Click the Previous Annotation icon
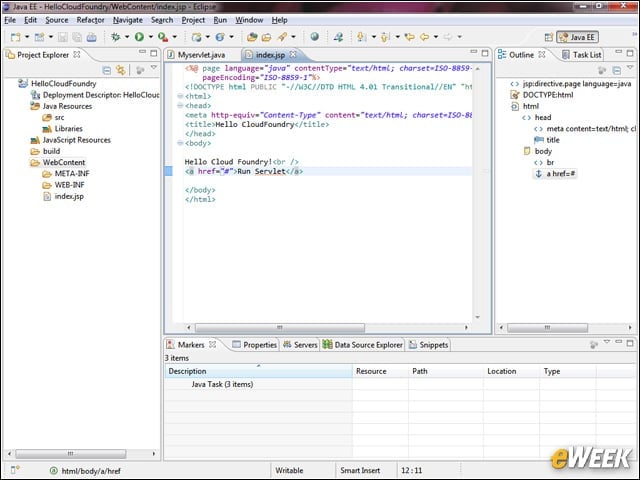 point(385,37)
